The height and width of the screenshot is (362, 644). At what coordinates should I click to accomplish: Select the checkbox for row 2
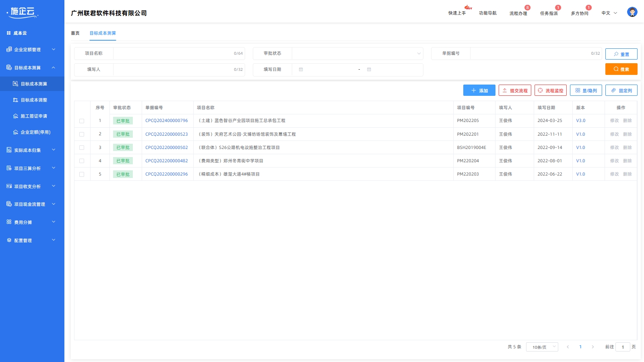click(x=82, y=134)
